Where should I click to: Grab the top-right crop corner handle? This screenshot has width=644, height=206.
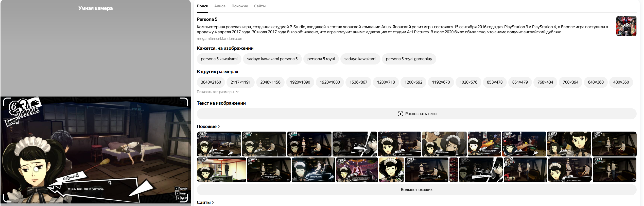point(184,101)
